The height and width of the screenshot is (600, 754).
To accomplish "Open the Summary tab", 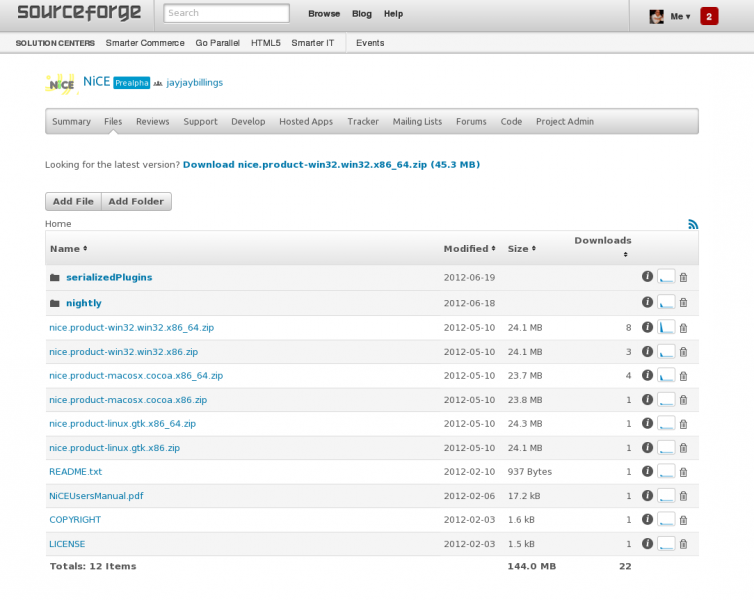I will click(71, 122).
